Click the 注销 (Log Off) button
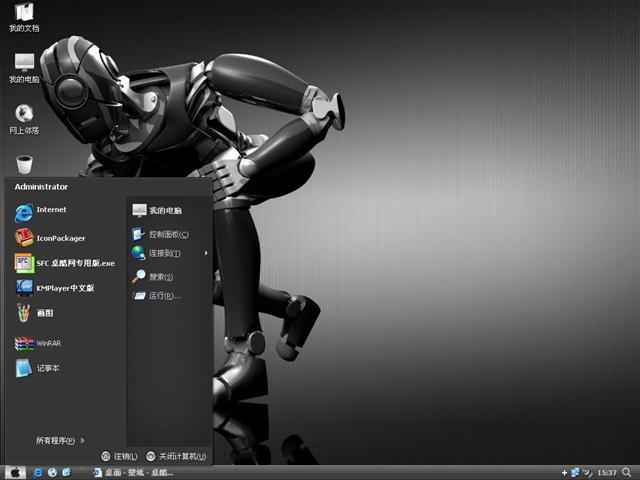The height and width of the screenshot is (480, 640). [x=119, y=456]
